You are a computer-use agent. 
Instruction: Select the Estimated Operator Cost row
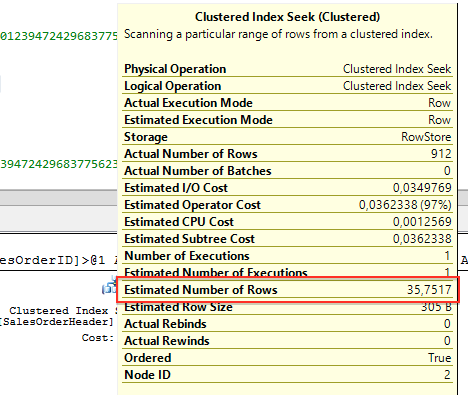pos(288,205)
